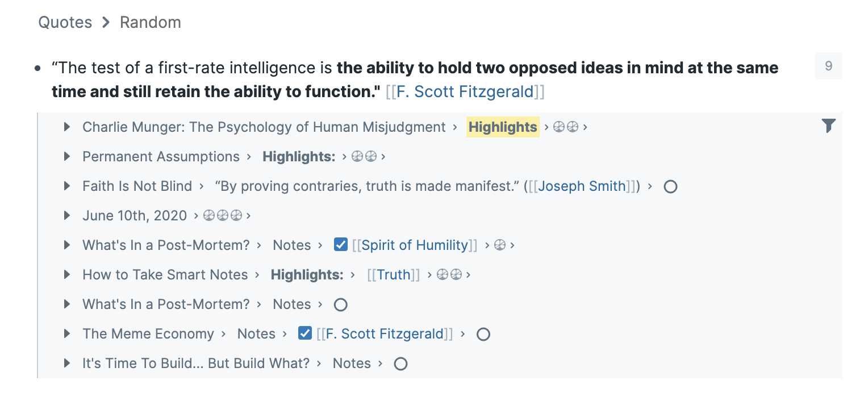Click the filter funnel icon

tap(829, 126)
